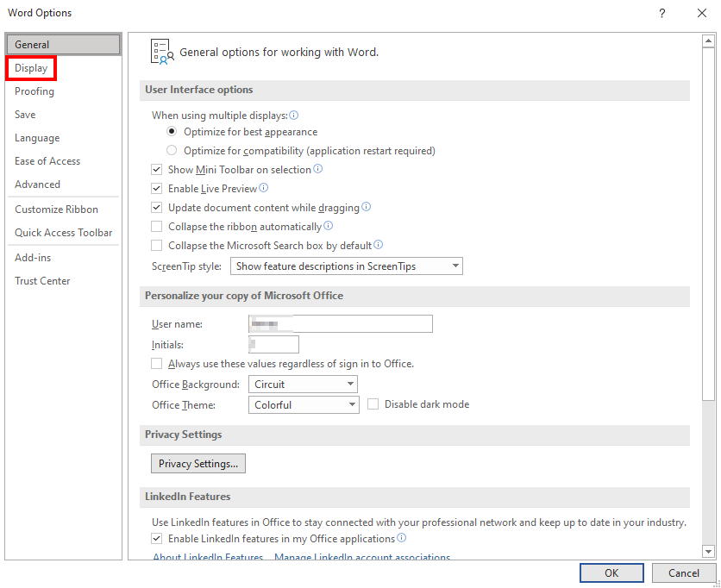
Task: Open the Ease of Access category
Action: point(64,161)
